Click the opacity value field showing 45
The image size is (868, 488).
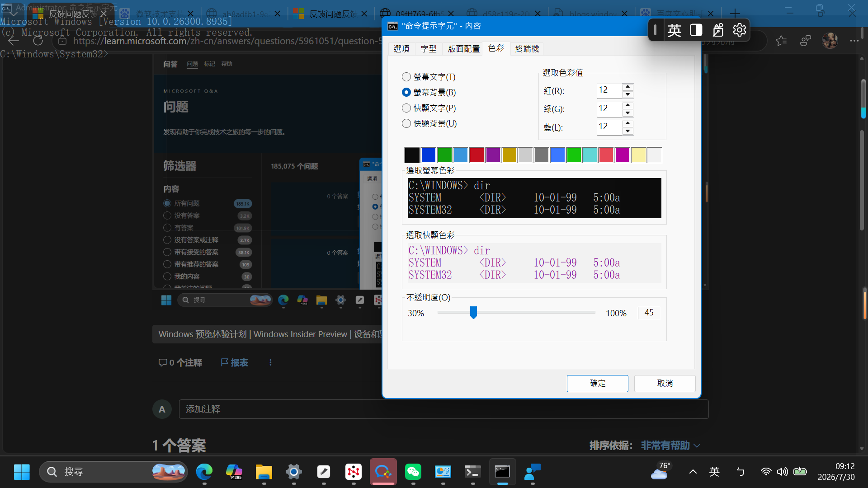pyautogui.click(x=649, y=313)
